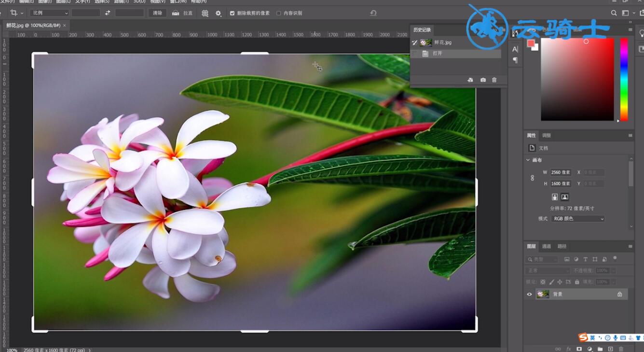
Task: Click fx layer style icon
Action: pyautogui.click(x=569, y=349)
